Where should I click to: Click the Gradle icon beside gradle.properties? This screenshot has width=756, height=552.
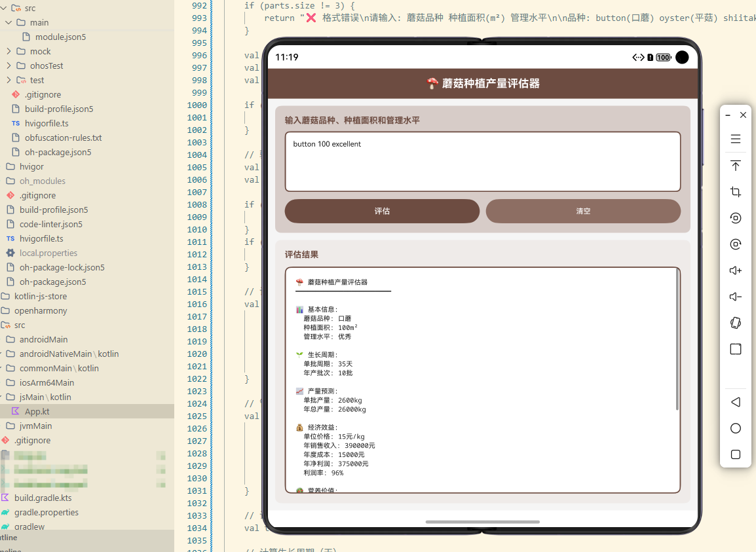click(x=5, y=512)
